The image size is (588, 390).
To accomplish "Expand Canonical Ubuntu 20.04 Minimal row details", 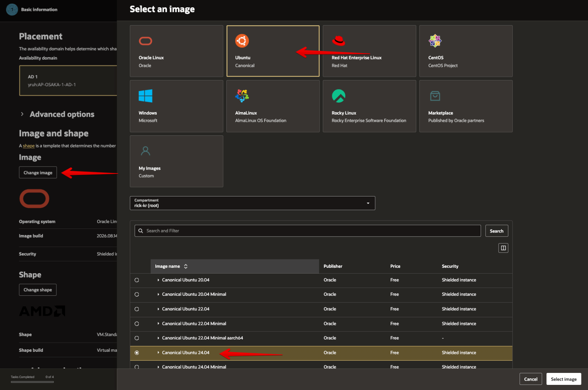I will 158,294.
